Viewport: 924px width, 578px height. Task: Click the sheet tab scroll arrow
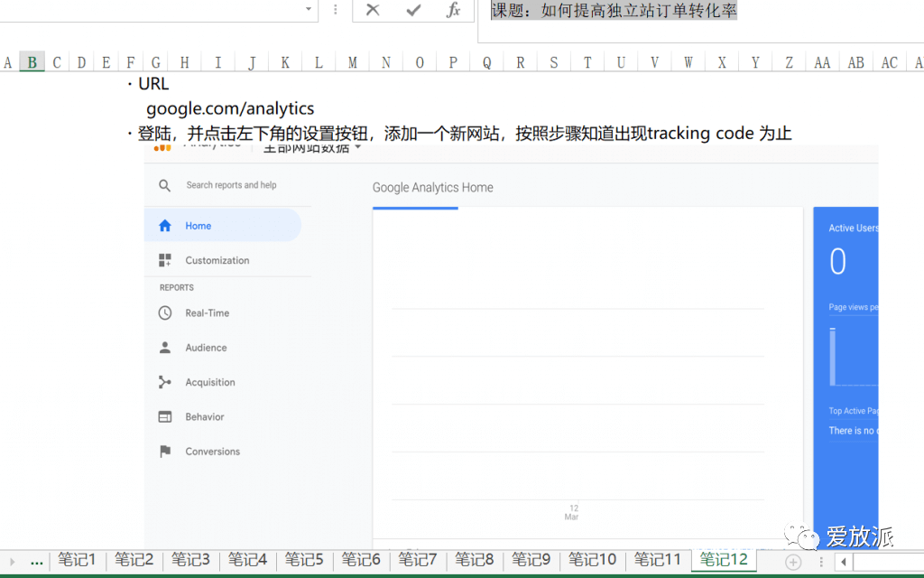pyautogui.click(x=12, y=562)
